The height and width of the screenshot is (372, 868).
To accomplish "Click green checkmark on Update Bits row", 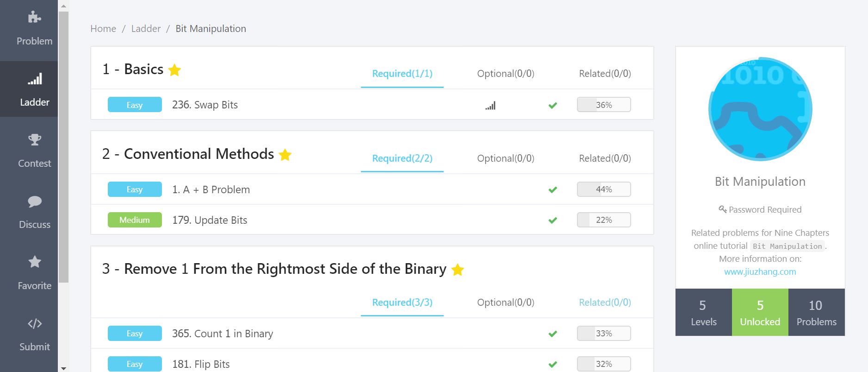I will coord(552,221).
